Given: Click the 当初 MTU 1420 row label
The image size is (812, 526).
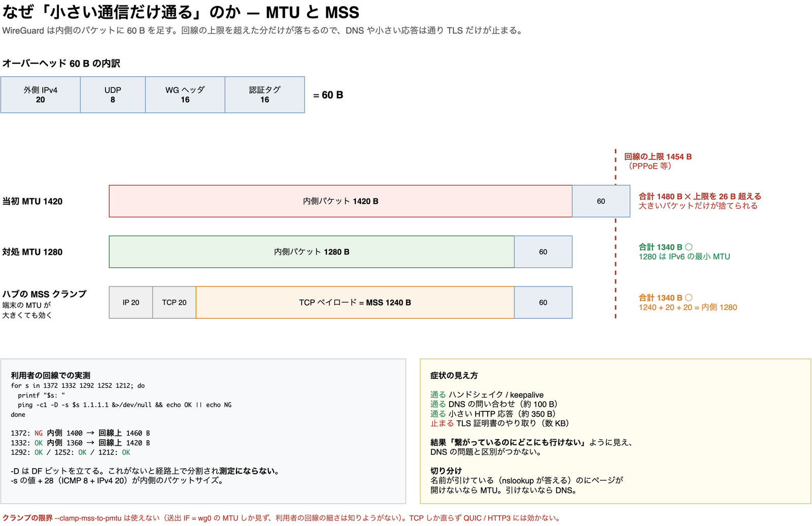Looking at the screenshot, I should 32,202.
